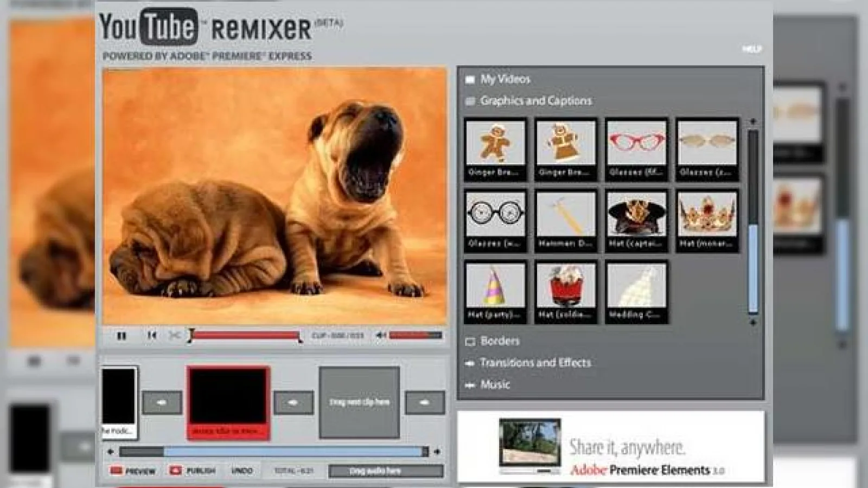The width and height of the screenshot is (868, 488).
Task: Click the UNDO button
Action: click(x=242, y=471)
